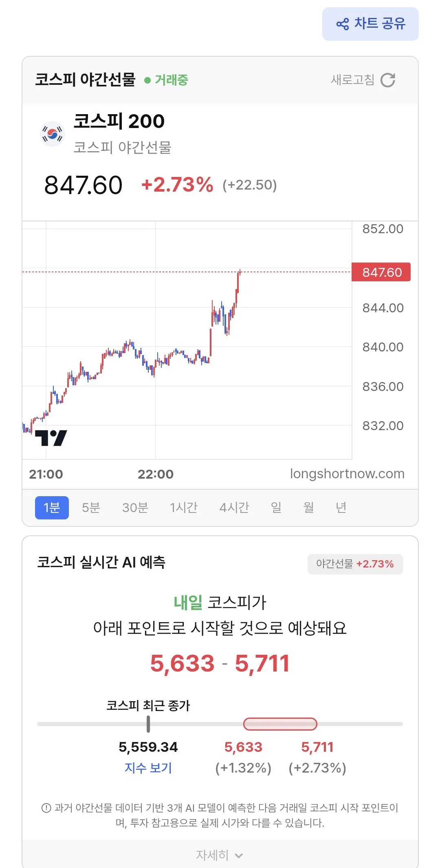The image size is (440, 868).
Task: Click the refresh arrow icon beside 새로고침
Action: (x=388, y=80)
